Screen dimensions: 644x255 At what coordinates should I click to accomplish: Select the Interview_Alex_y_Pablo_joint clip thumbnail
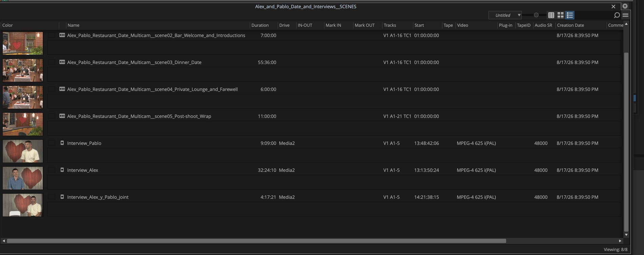(x=23, y=205)
